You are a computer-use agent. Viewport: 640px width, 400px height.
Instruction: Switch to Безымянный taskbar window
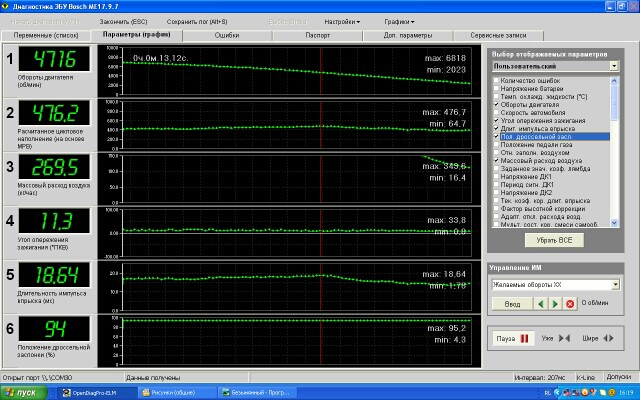pyautogui.click(x=256, y=393)
